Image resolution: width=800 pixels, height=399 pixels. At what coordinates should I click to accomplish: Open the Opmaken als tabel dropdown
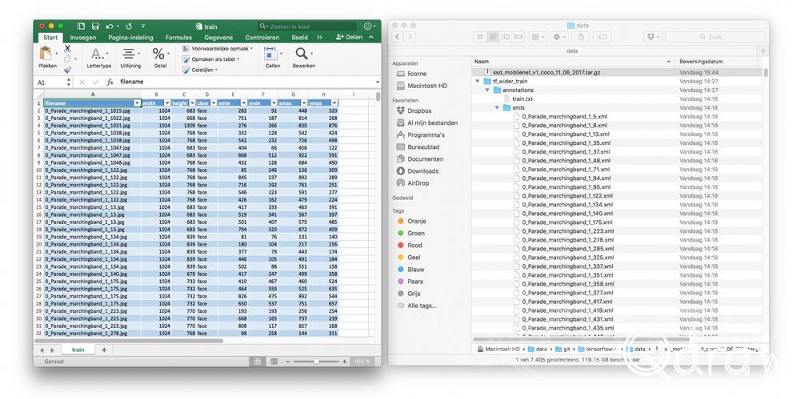pos(212,59)
